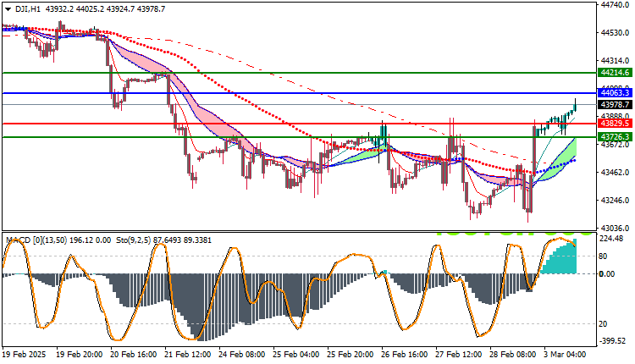This screenshot has height=364, width=635.
Task: Click the 44314.0 price scale value
Action: point(616,61)
